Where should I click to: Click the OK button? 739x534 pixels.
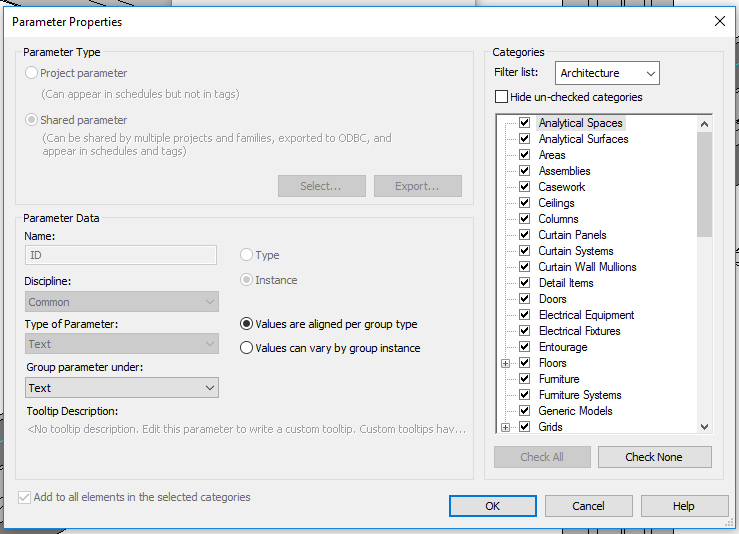493,506
